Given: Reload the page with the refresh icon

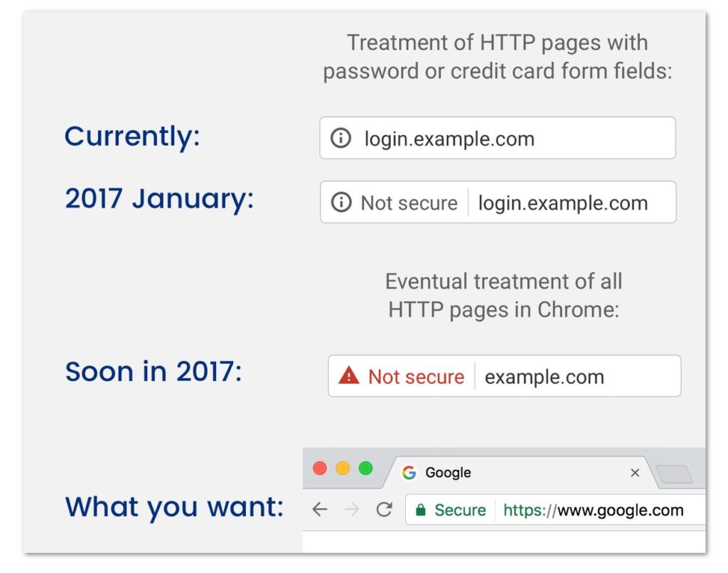Looking at the screenshot, I should (x=385, y=510).
